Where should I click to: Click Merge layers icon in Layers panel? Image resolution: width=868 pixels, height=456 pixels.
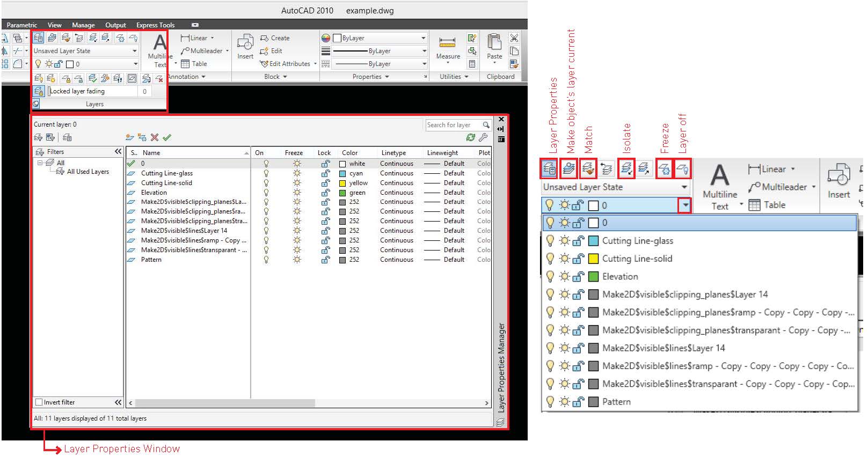coord(145,78)
